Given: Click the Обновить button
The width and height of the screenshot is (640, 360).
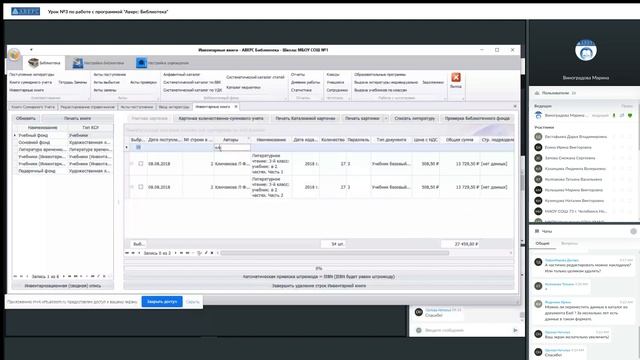Looking at the screenshot, I should point(26,118).
